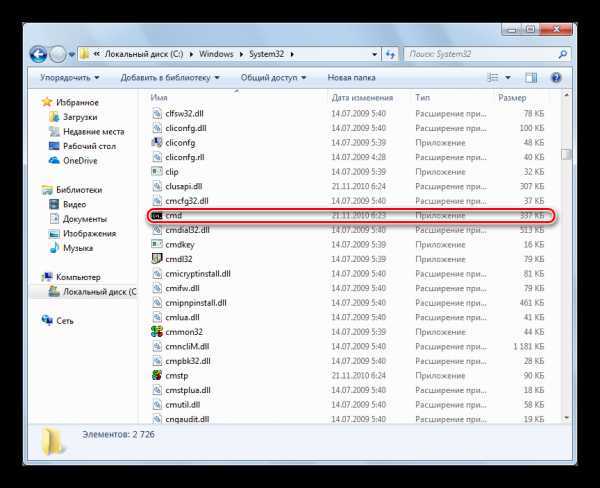Sort by the Имя column header
Viewport: 600px width, 488px height.
pyautogui.click(x=159, y=98)
